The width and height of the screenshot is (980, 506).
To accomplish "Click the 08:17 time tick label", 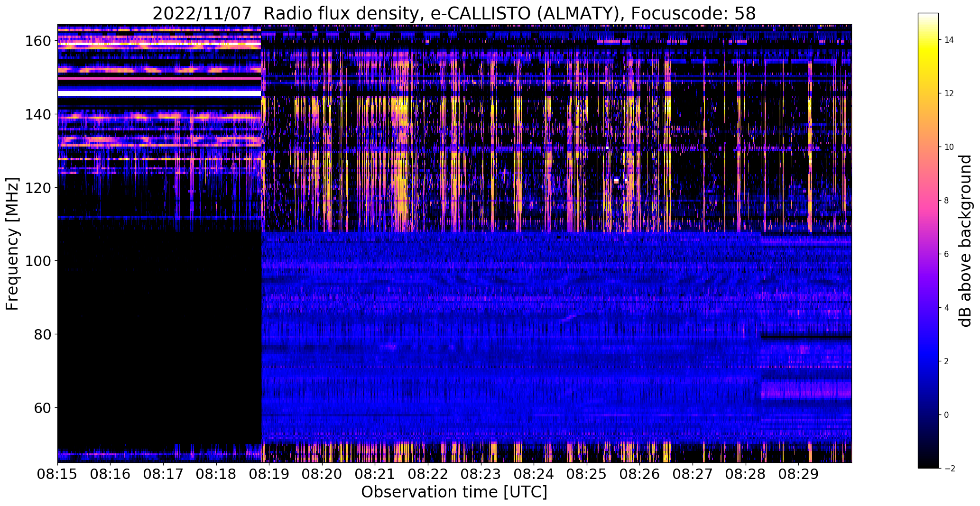I will [163, 474].
